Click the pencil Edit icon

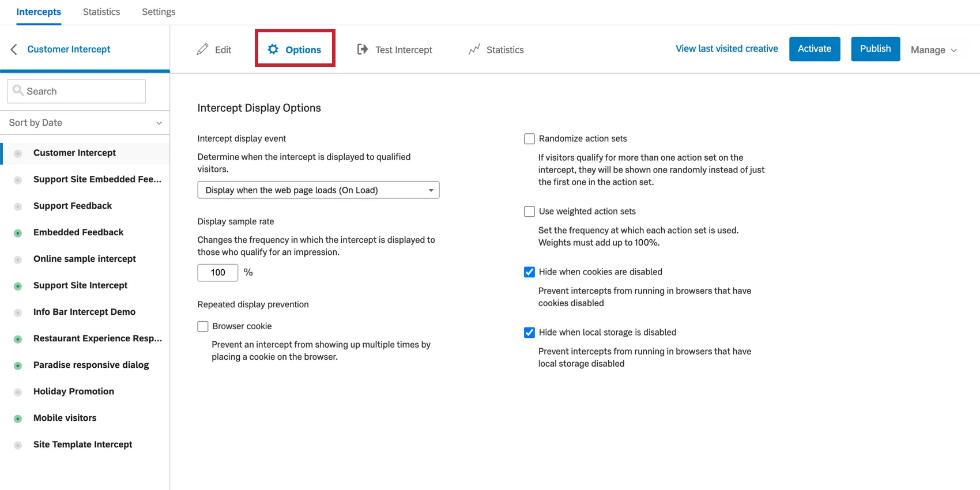[202, 50]
